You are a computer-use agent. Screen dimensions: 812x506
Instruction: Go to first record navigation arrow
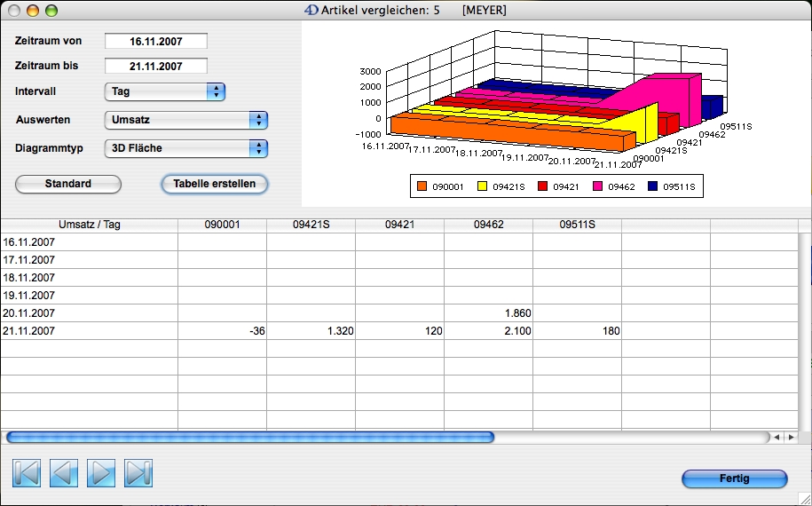(27, 472)
